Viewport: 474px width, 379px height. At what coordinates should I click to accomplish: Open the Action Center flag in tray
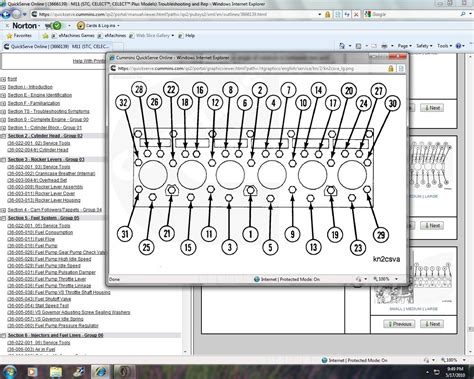(437, 372)
